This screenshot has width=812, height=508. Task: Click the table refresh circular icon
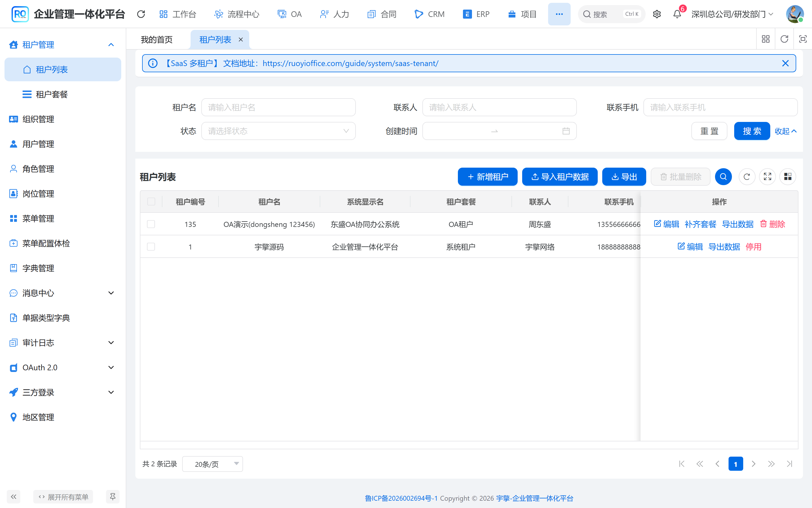click(x=747, y=177)
